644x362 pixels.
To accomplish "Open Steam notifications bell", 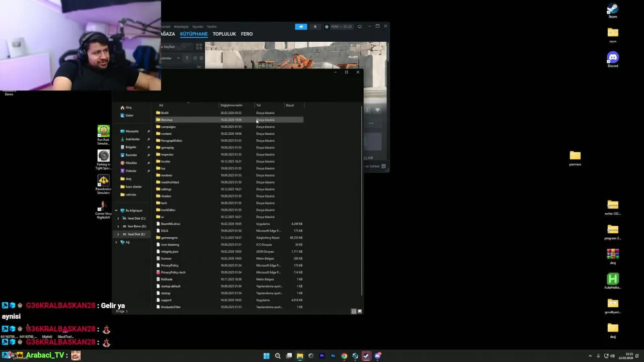I will 315,27.
